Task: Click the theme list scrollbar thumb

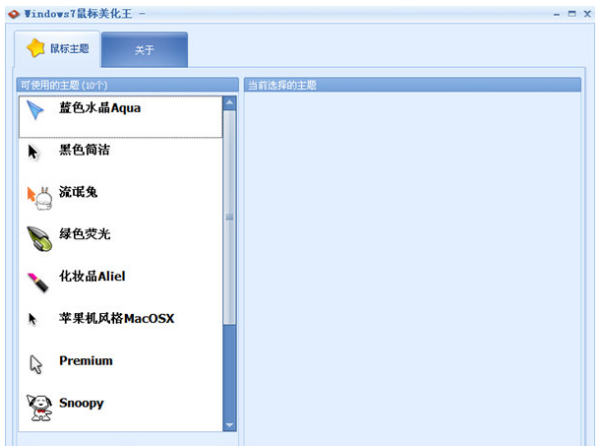Action: click(230, 217)
